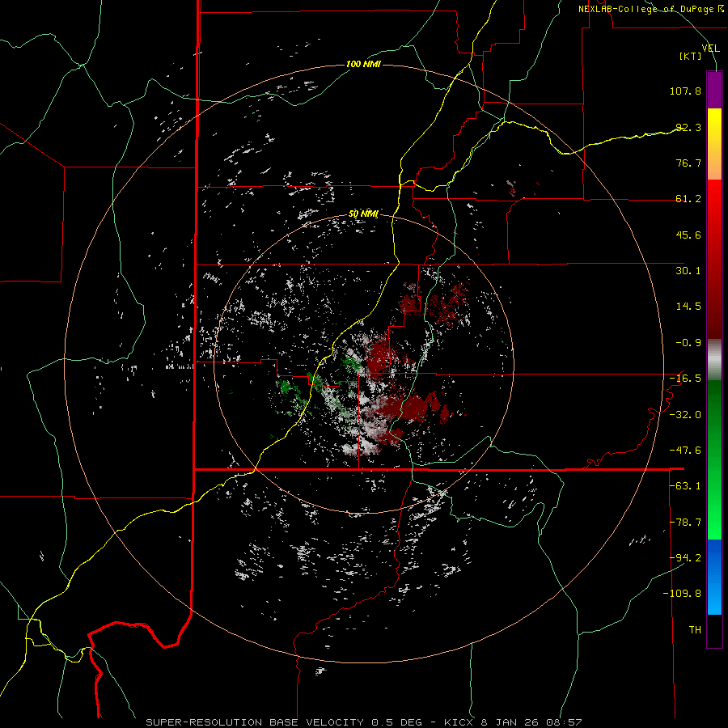Image resolution: width=728 pixels, height=728 pixels.
Task: Click the 30.1 legend value
Action: [688, 271]
